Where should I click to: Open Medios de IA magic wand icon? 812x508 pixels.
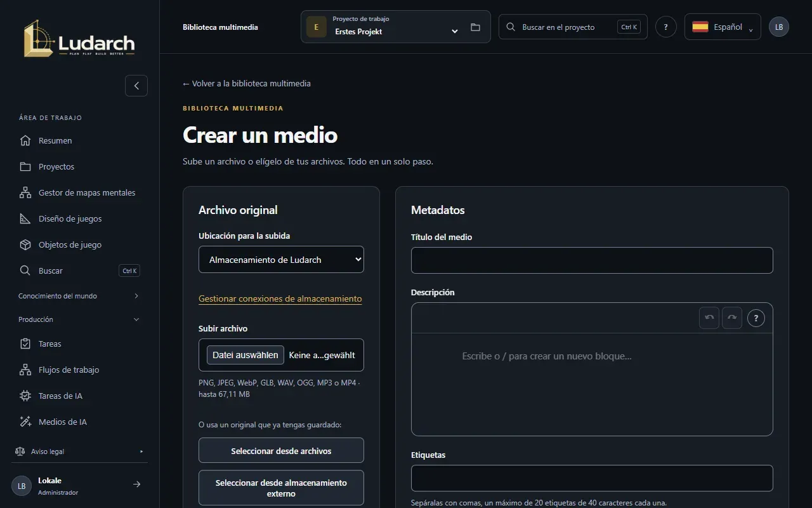25,422
